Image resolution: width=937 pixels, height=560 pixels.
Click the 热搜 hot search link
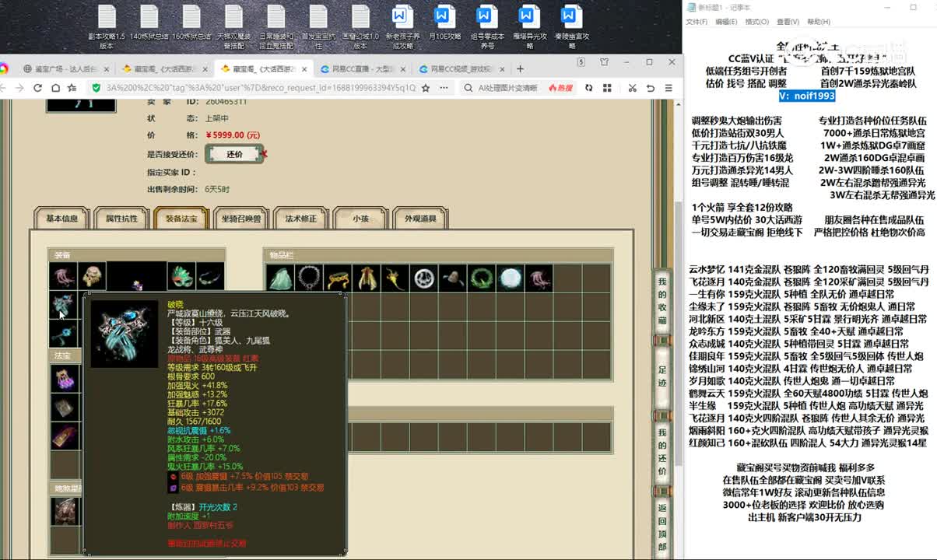point(560,88)
